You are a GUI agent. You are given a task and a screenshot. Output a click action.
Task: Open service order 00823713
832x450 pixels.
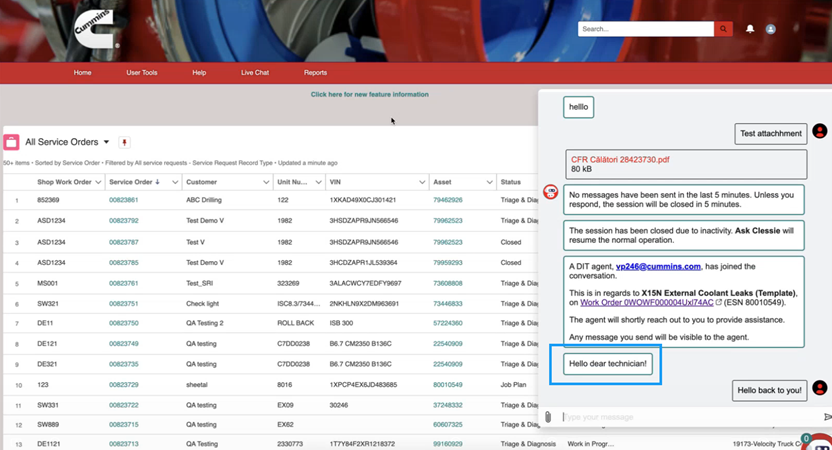[x=124, y=444]
